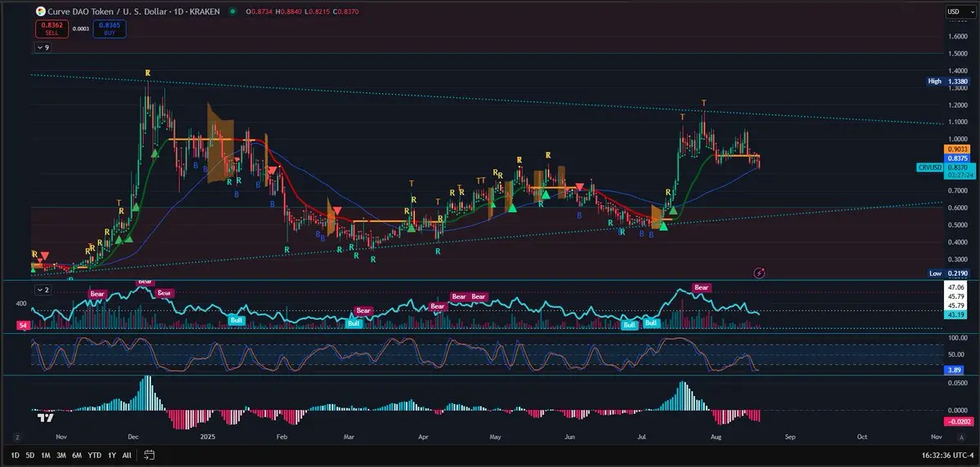Click the green up-triangle signal near April
980x467 pixels.
[x=412, y=228]
